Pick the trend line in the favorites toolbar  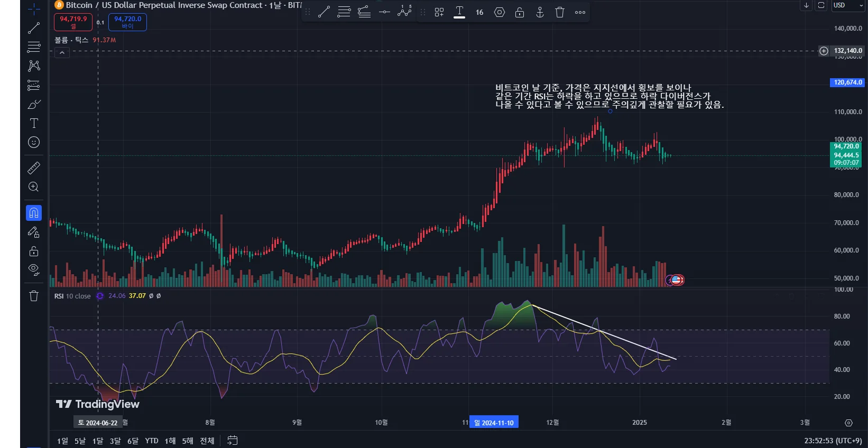pyautogui.click(x=324, y=12)
